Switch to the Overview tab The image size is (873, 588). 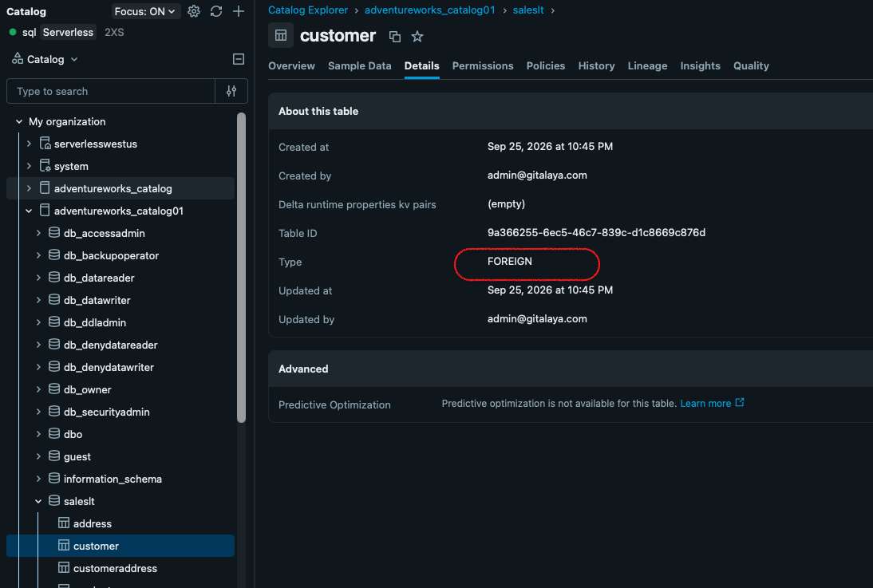(x=292, y=65)
